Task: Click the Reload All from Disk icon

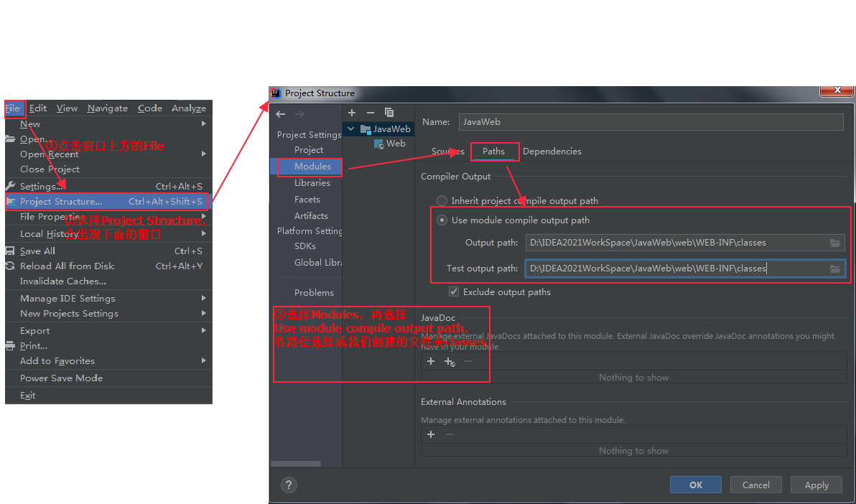Action: click(x=10, y=266)
